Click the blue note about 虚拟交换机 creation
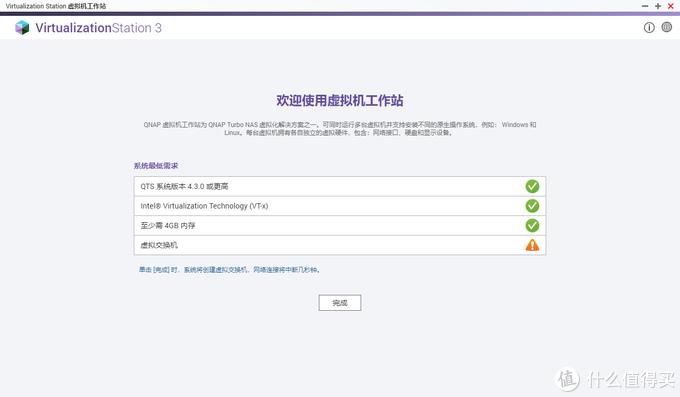 (x=230, y=270)
